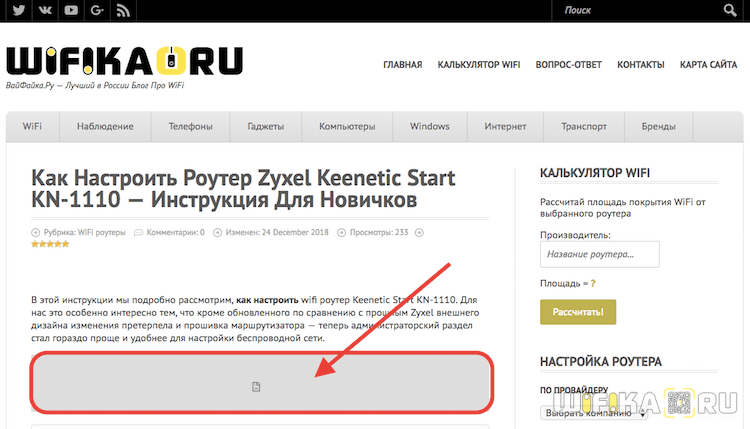This screenshot has width=750, height=429.
Task: Open the КАЛЬКУЛЯТОР WIFI menu item
Action: point(479,65)
